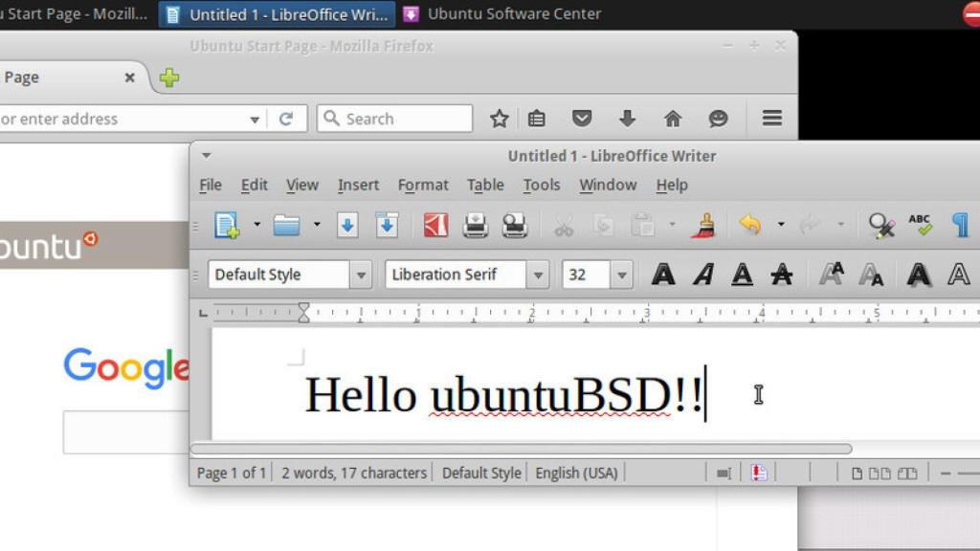This screenshot has width=980, height=551.
Task: Open the Print dialog from the toolbar
Action: (475, 225)
